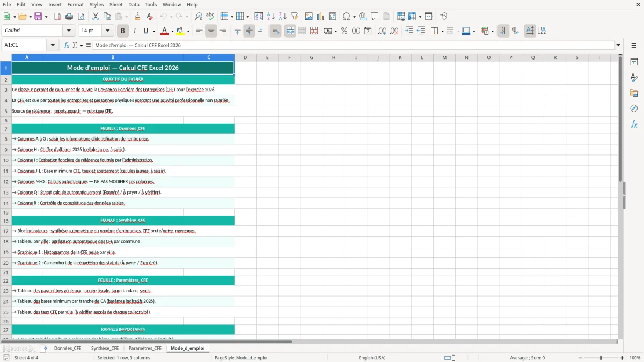Click the Increase Indent icon
Viewport: 644px width, 362px height.
pyautogui.click(x=409, y=31)
